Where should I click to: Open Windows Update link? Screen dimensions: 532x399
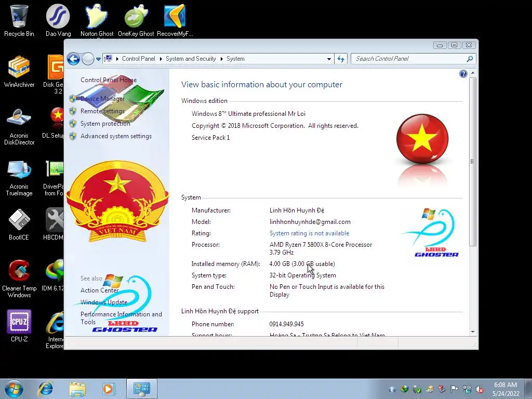point(104,302)
